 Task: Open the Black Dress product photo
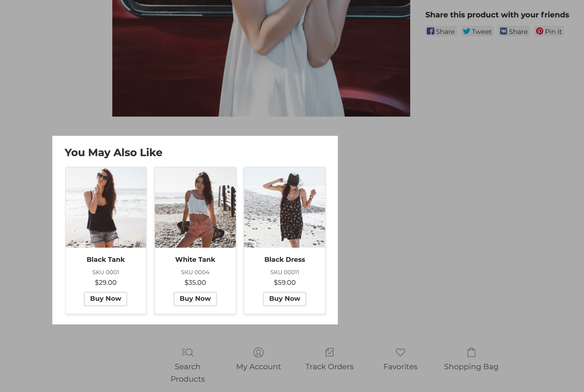[284, 207]
